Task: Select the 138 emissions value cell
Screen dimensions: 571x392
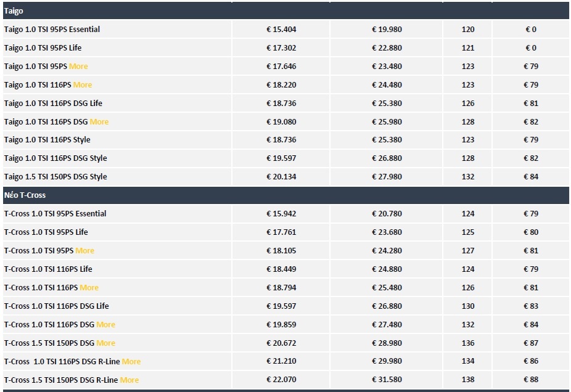Action: 468,380
